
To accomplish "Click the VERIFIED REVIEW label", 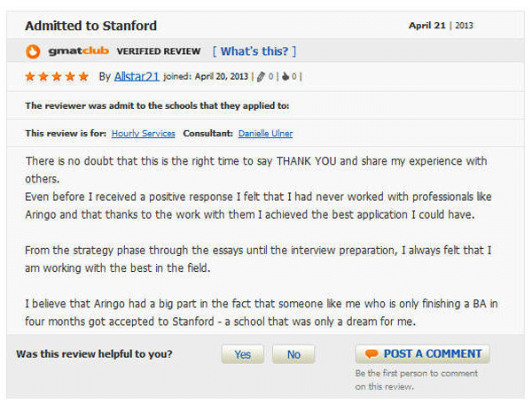I will 159,51.
